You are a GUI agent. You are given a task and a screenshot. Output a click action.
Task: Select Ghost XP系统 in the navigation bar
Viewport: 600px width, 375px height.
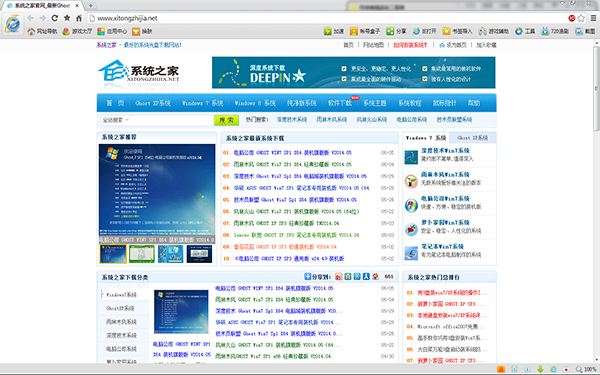153,103
